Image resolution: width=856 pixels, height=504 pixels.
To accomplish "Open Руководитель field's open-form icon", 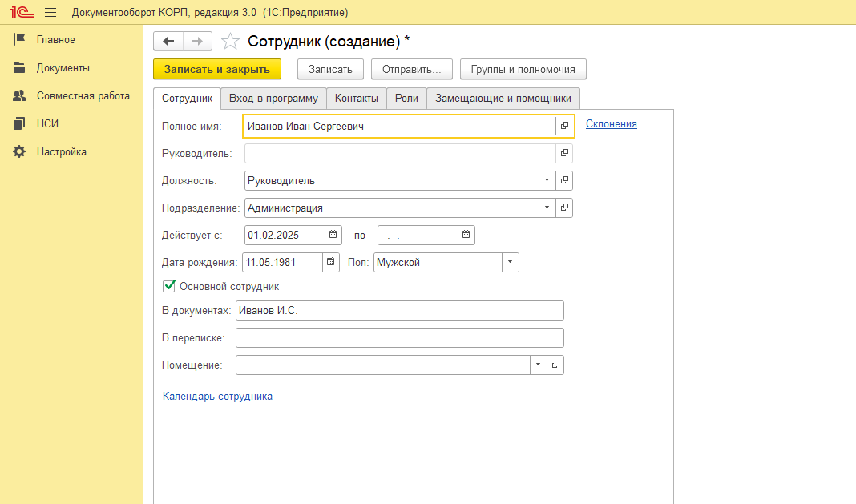I will (564, 153).
